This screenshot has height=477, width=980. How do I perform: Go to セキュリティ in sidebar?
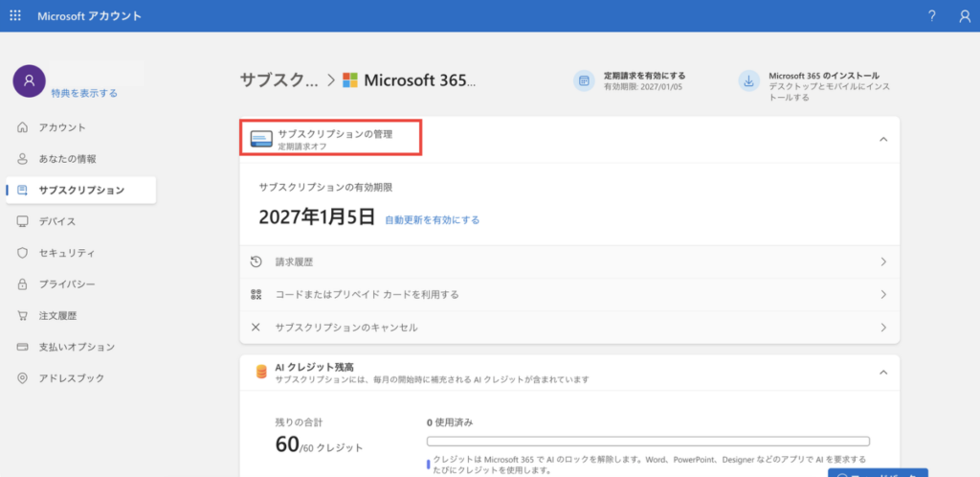coord(67,253)
